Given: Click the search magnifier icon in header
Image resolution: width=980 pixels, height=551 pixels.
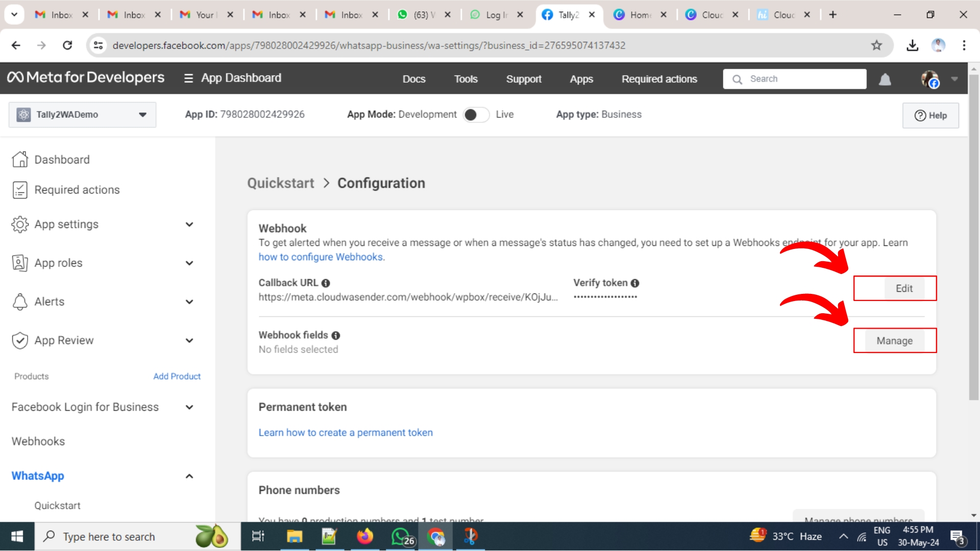Looking at the screenshot, I should [x=737, y=79].
